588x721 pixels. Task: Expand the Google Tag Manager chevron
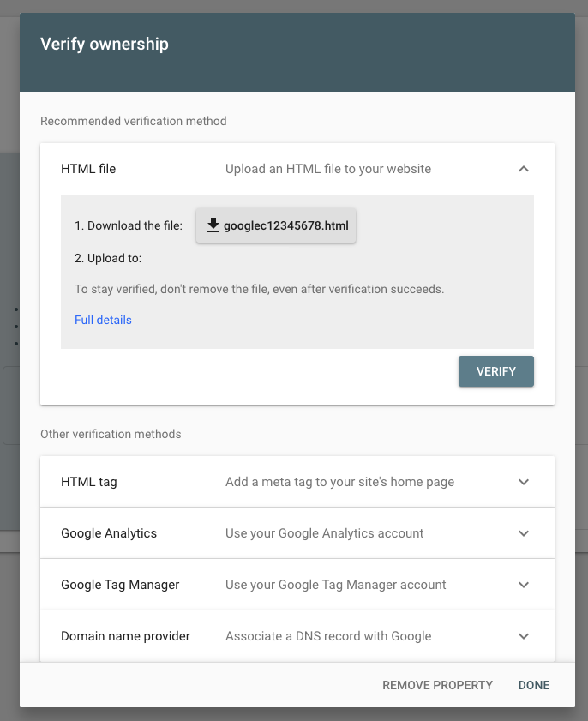point(524,585)
